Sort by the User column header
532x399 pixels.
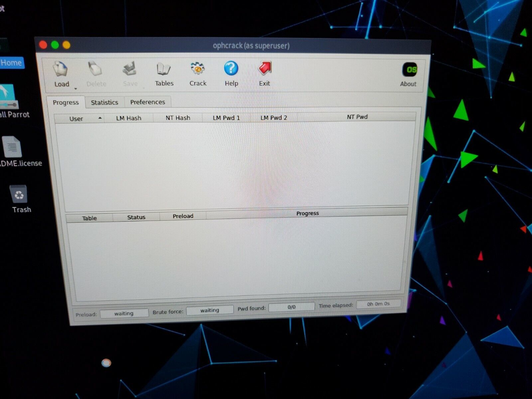[79, 119]
